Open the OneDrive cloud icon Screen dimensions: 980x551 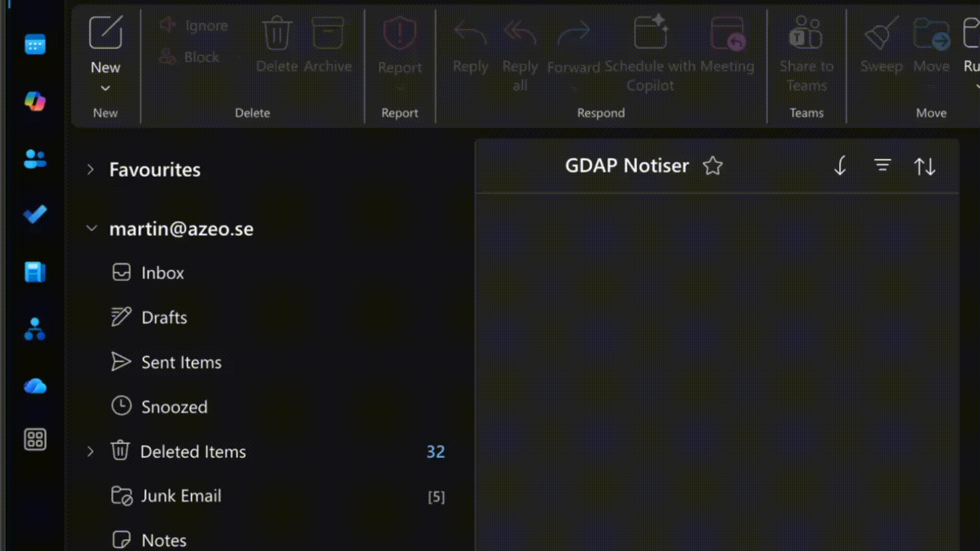[x=35, y=386]
